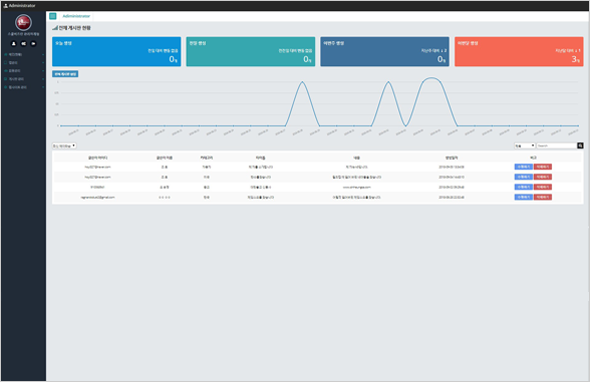Focus the Search input field
The width and height of the screenshot is (590, 382).
557,146
